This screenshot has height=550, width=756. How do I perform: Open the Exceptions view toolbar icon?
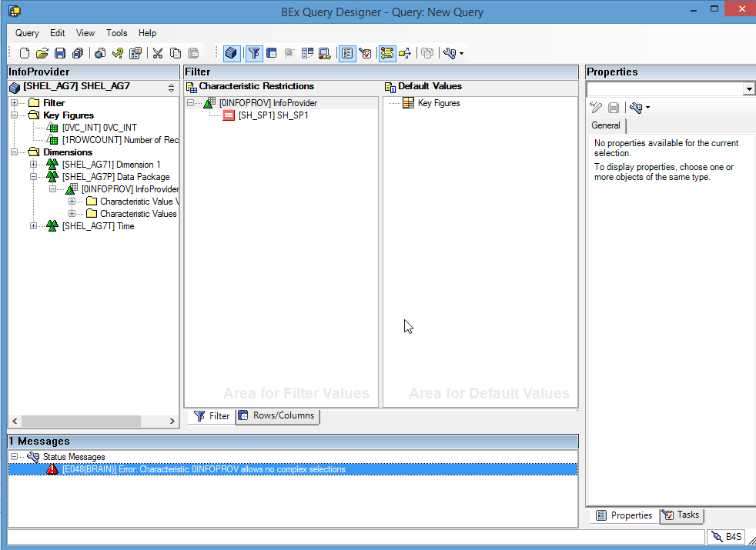coord(324,53)
